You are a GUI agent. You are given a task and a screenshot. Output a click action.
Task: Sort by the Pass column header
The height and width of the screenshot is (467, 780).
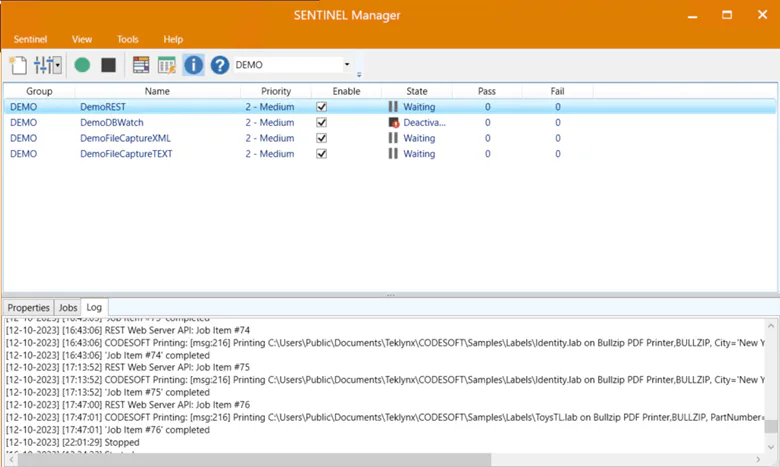pos(487,91)
